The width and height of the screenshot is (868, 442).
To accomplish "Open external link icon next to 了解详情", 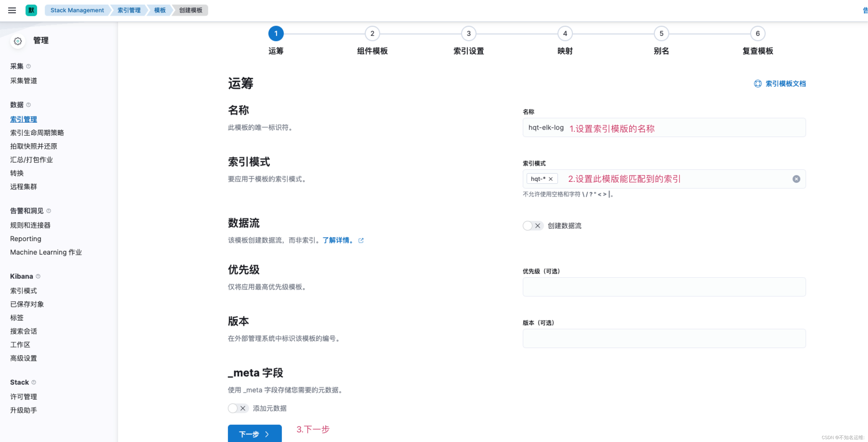I will [361, 240].
